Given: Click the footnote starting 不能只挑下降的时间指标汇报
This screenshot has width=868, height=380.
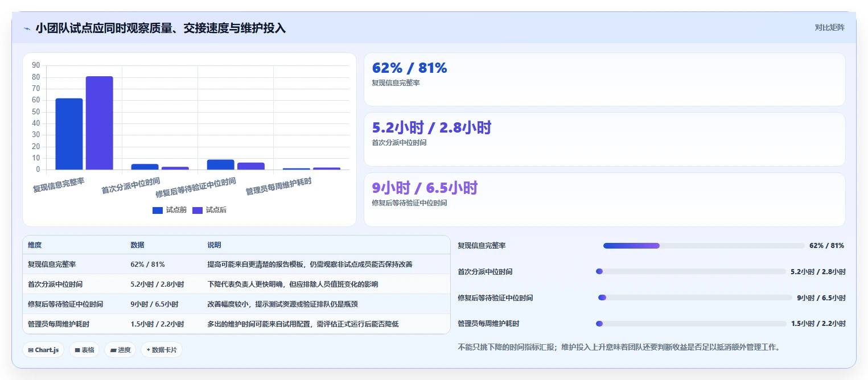Looking at the screenshot, I should coord(618,347).
